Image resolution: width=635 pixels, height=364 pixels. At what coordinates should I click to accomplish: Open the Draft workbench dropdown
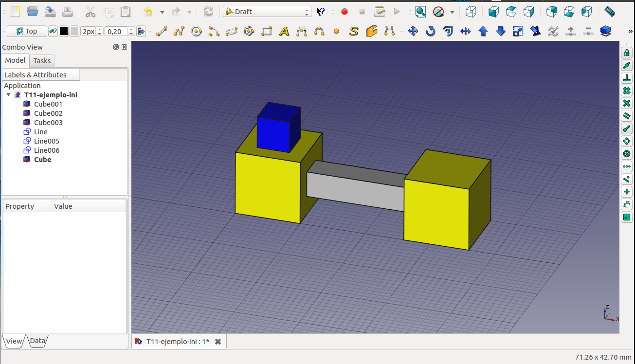pos(267,12)
